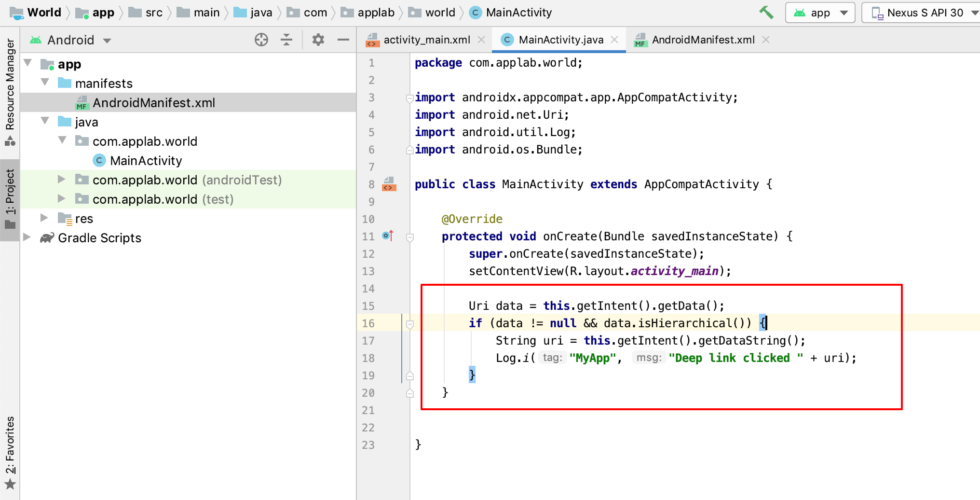The width and height of the screenshot is (980, 500).
Task: Hide the project panel with minus icon
Action: pos(343,40)
